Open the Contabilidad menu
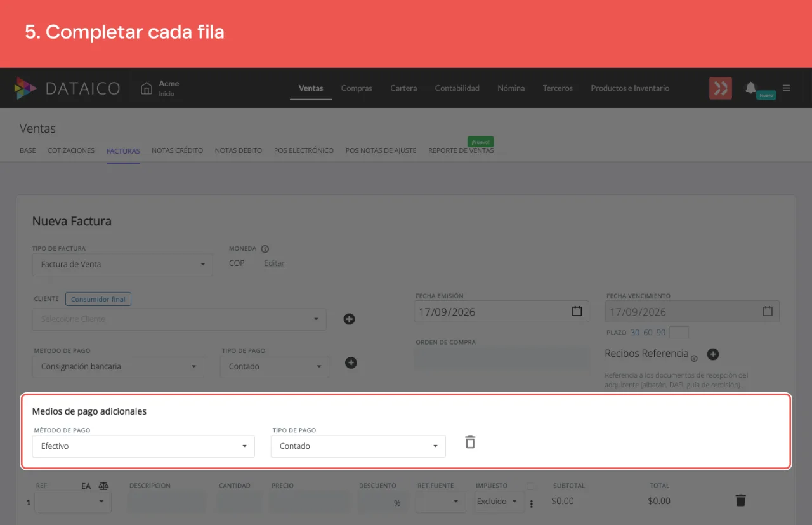This screenshot has height=525, width=812. click(457, 88)
